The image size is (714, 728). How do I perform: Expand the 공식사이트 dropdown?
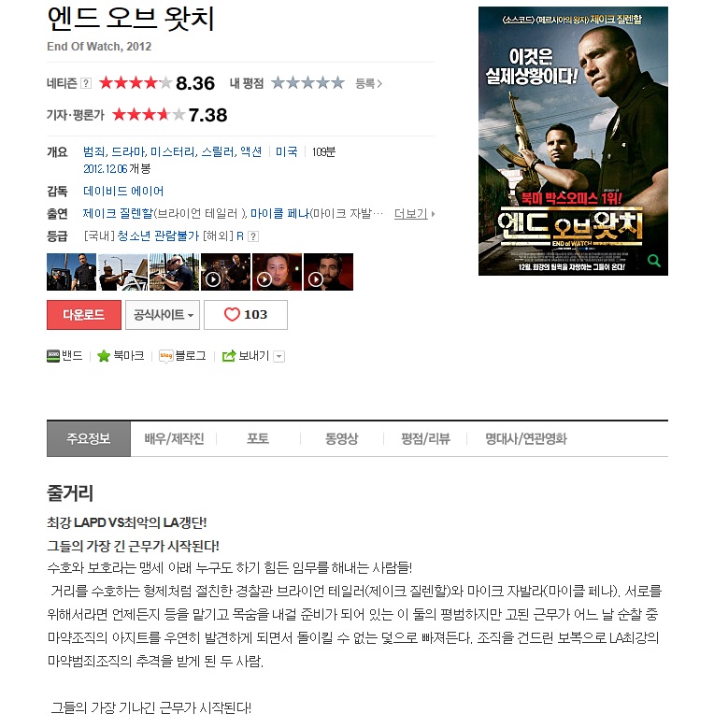point(163,315)
